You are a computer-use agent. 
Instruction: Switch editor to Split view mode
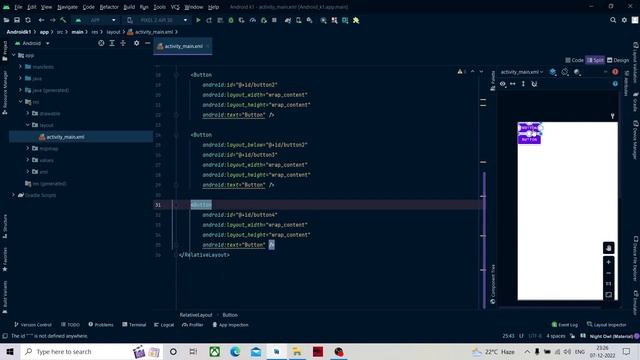click(595, 60)
